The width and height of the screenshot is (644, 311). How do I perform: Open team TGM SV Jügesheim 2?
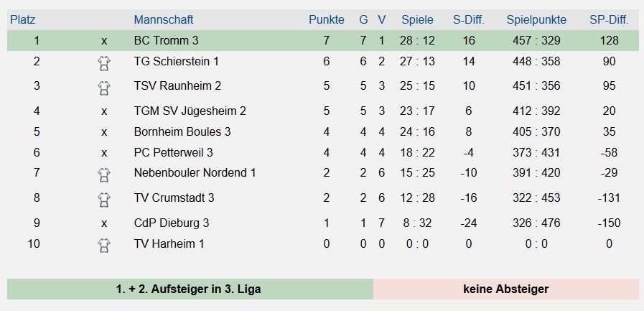(190, 111)
